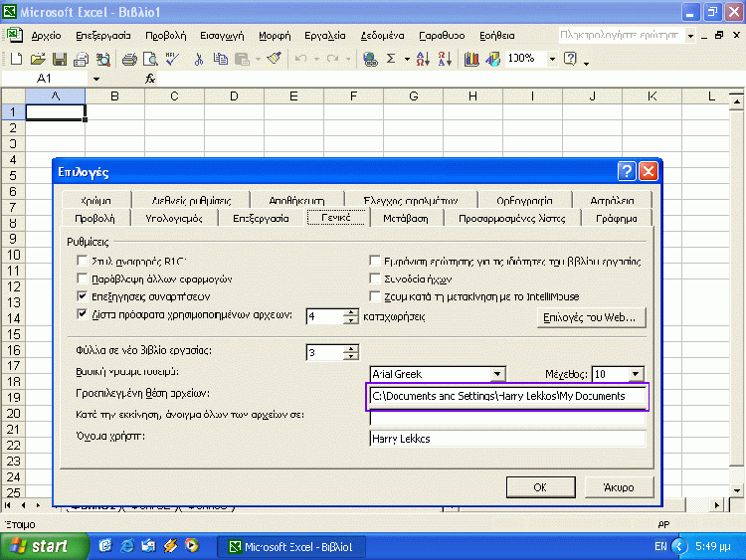Open the AutoSum dropdown arrow
Screen dimensions: 746x560
tap(407, 59)
